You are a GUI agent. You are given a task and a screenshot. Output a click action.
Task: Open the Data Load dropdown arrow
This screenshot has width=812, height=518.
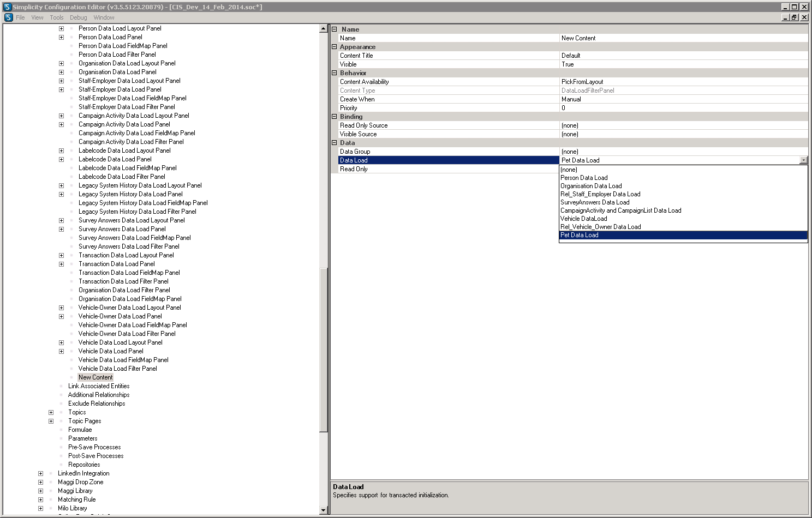click(x=803, y=160)
